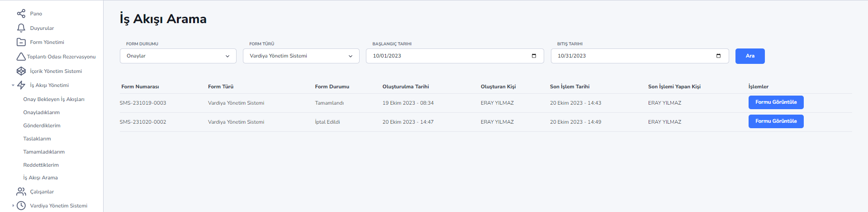Click the Duyurular bell icon
This screenshot has width=868, height=212.
21,28
